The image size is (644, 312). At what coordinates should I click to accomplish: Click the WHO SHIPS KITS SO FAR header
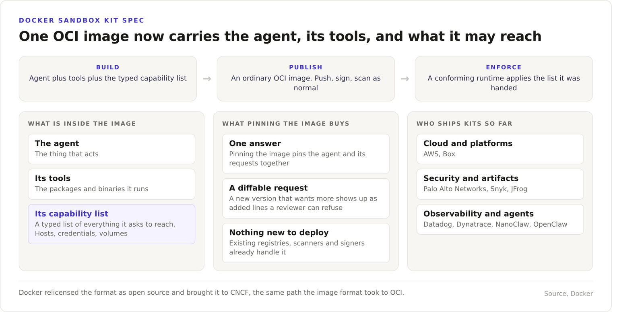464,124
